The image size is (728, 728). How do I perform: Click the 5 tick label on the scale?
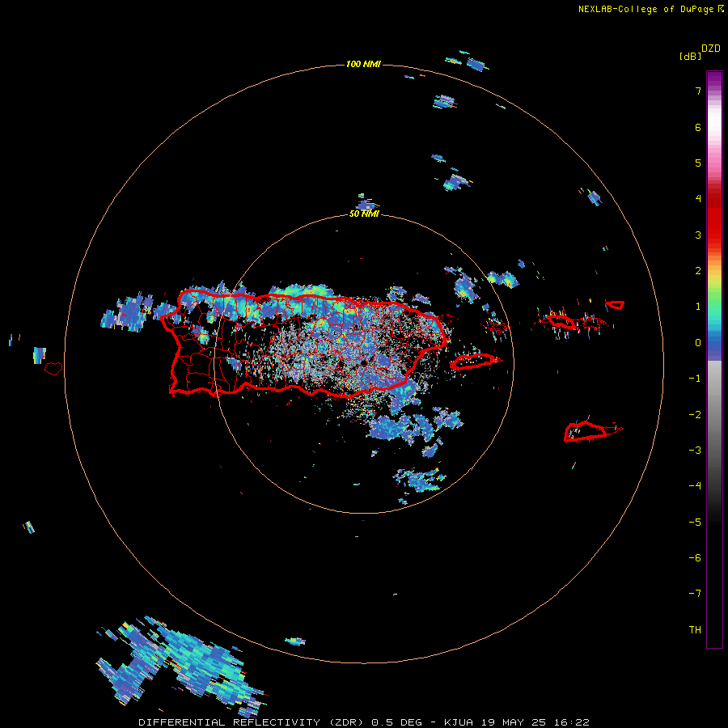point(698,163)
